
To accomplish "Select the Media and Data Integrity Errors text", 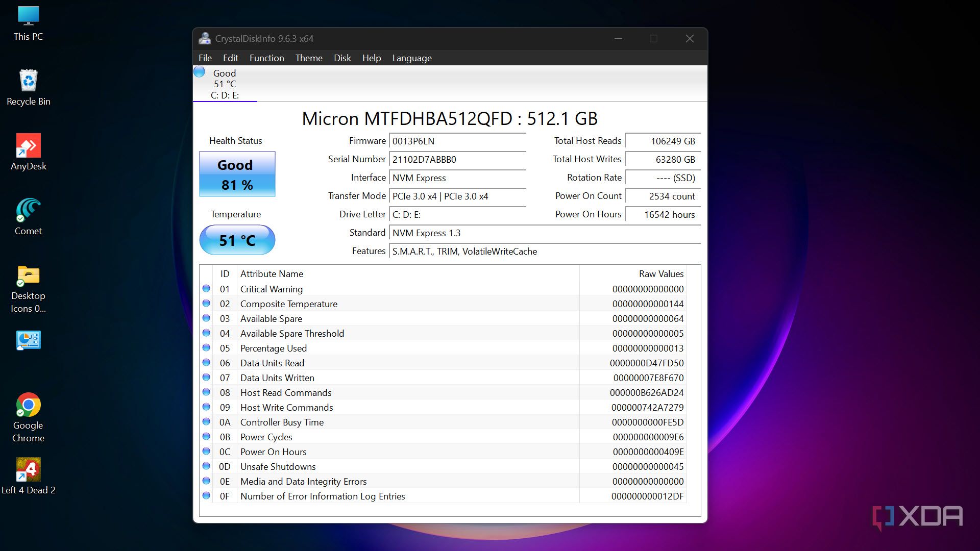I will point(303,482).
